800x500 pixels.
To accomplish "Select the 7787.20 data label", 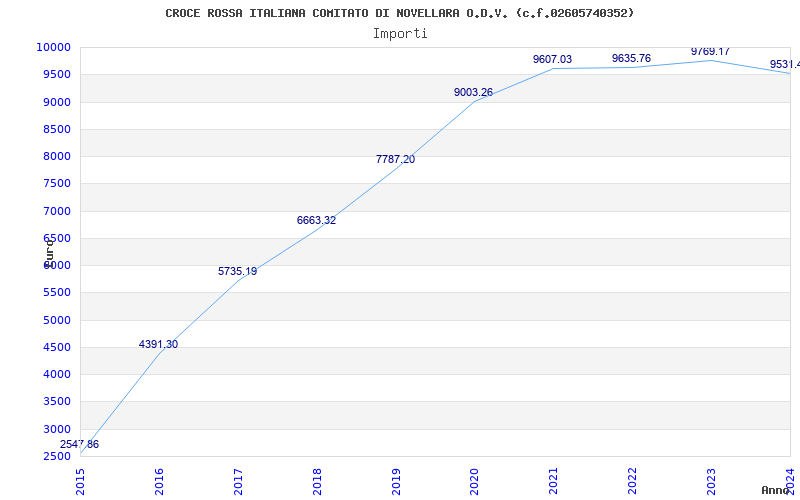I will tap(395, 159).
